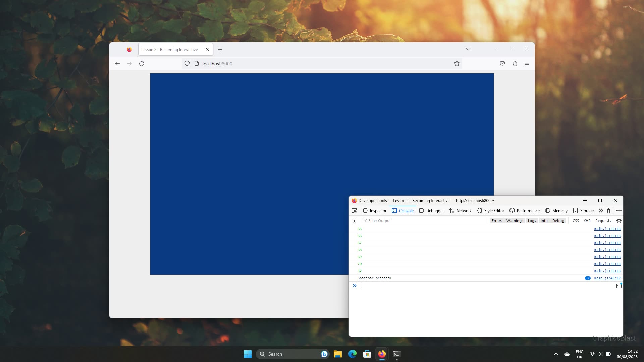Toggle the CSS filter
644x362 pixels.
(x=576, y=221)
